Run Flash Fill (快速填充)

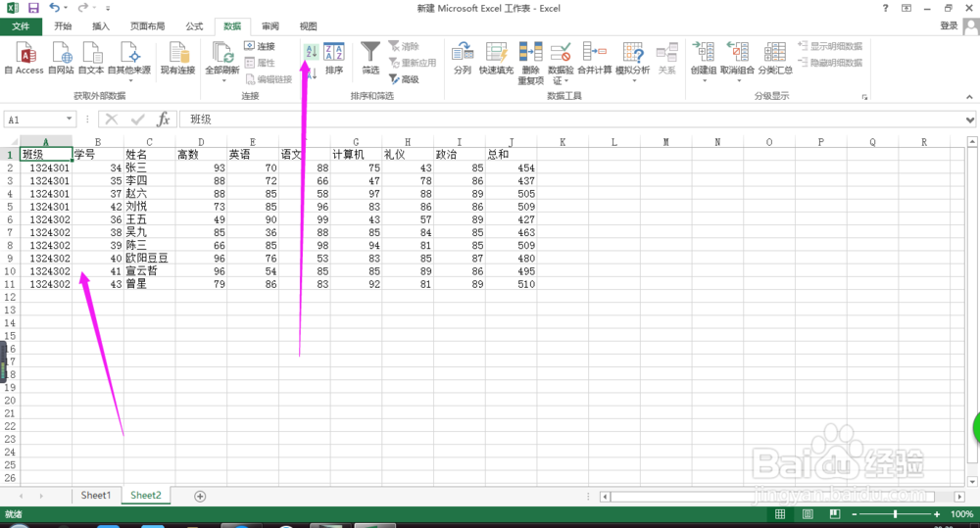pyautogui.click(x=496, y=58)
